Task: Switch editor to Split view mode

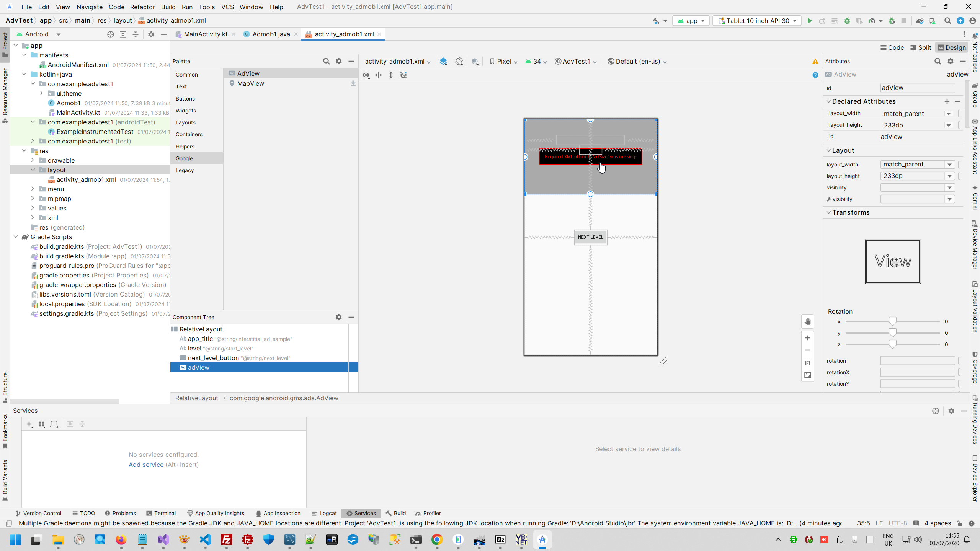Action: point(920,47)
